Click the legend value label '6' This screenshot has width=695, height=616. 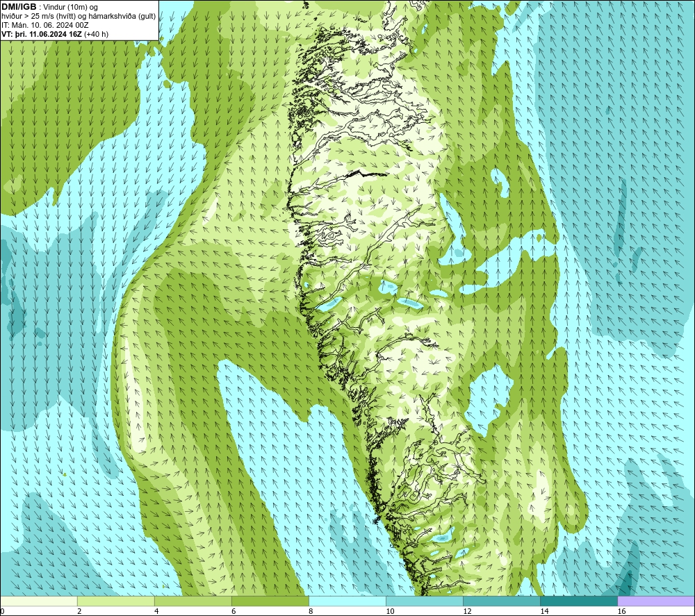click(x=234, y=611)
